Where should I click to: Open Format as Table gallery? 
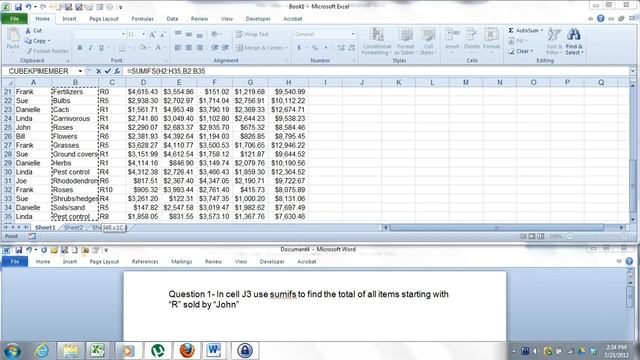tap(405, 41)
